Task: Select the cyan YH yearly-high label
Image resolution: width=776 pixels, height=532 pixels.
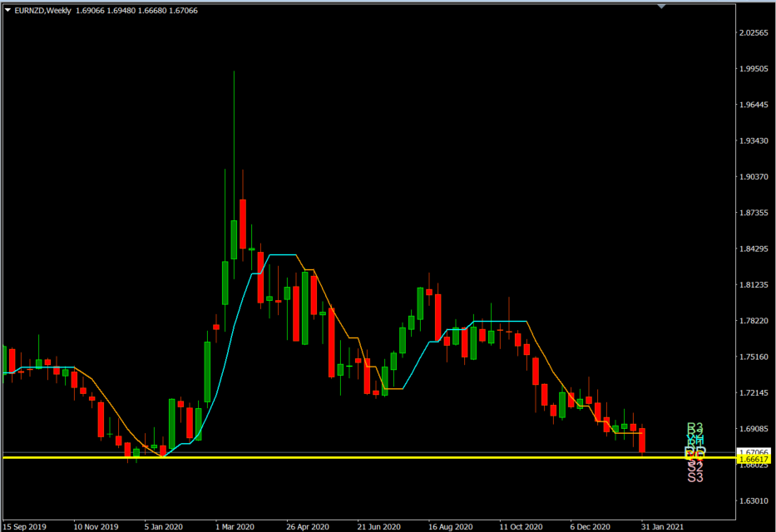Action: point(694,438)
